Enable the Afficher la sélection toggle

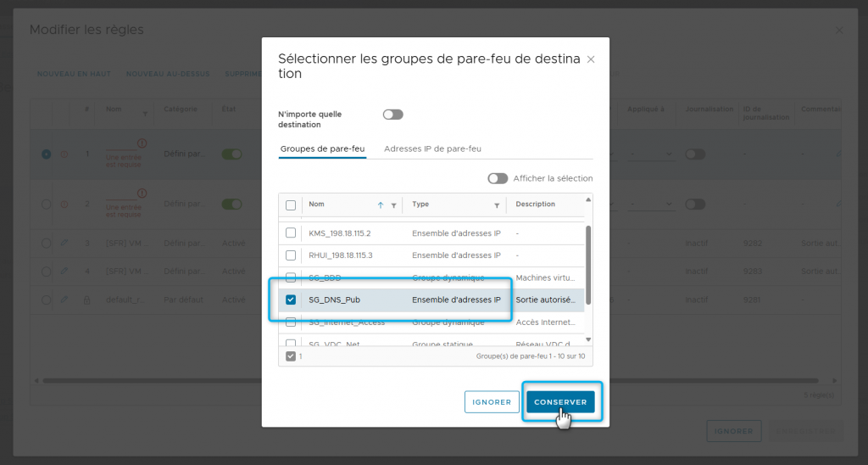498,178
